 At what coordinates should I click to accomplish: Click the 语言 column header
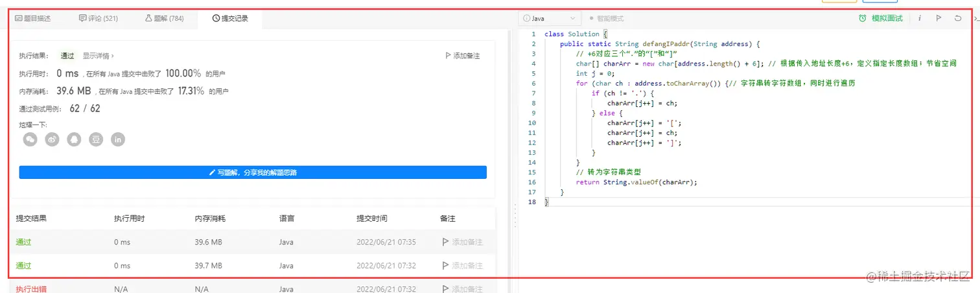point(286,218)
